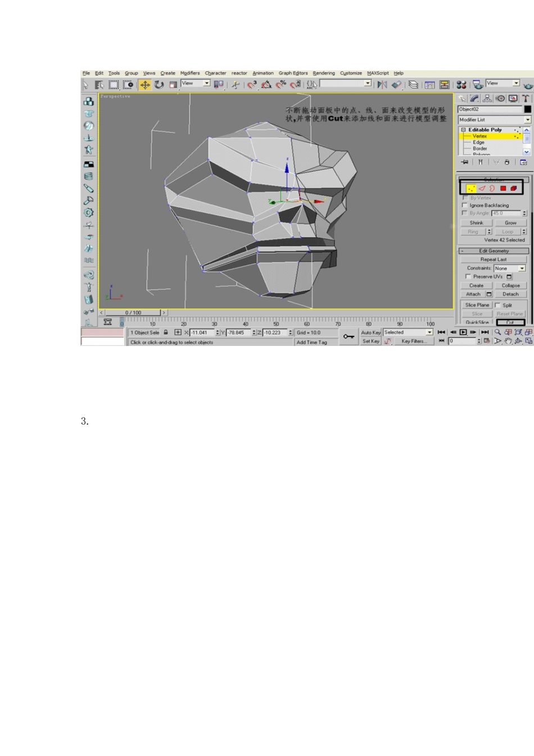Toggle the By Angle checkbox

[465, 213]
